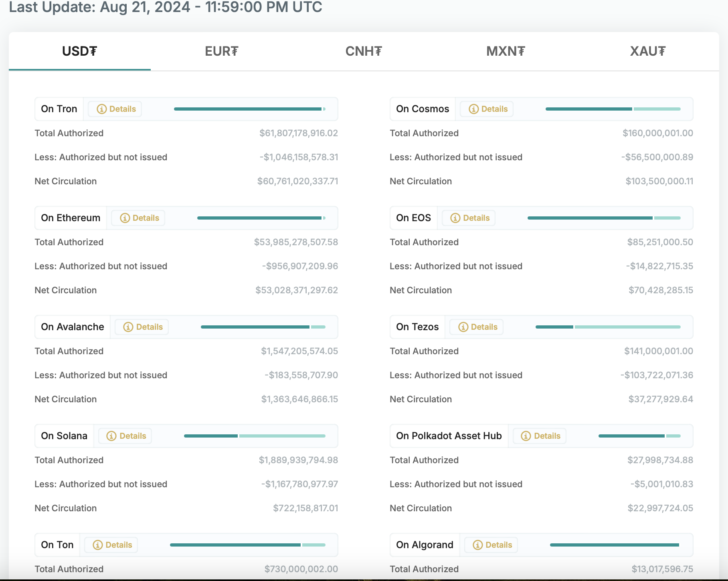
Task: Open the EUR₮ tab
Action: 222,51
